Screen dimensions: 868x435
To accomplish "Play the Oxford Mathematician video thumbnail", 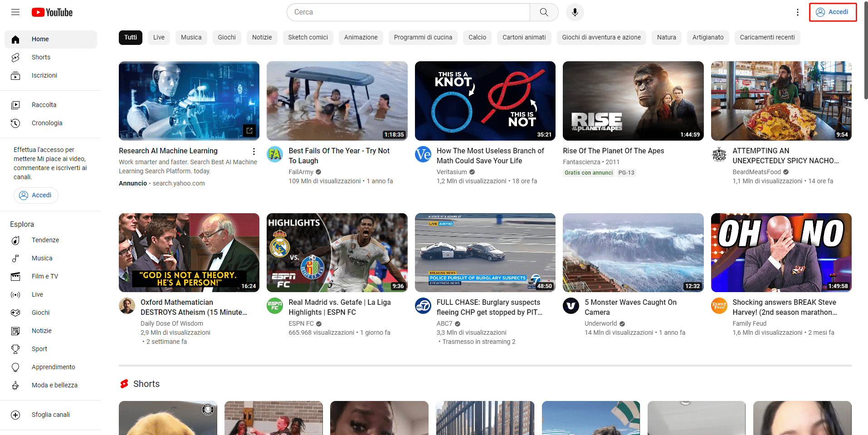I will pyautogui.click(x=189, y=253).
